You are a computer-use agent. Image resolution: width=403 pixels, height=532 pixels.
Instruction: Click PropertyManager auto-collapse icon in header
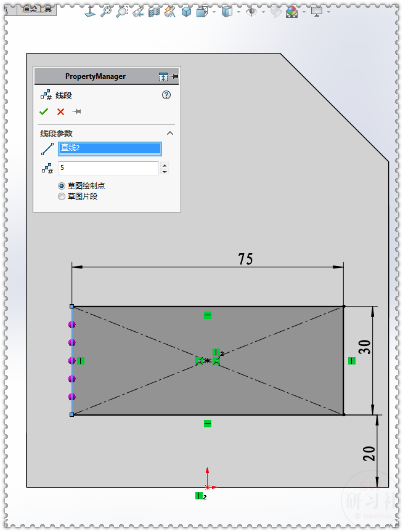pos(163,77)
